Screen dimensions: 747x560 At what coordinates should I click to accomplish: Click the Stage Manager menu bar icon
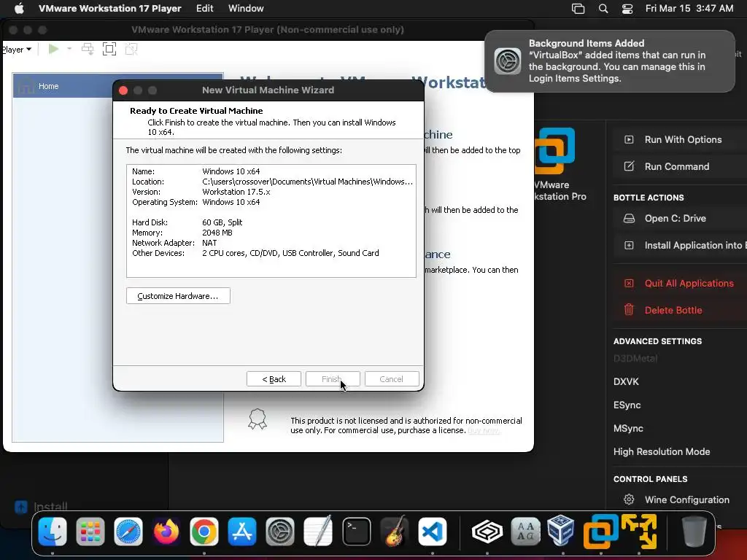point(578,9)
